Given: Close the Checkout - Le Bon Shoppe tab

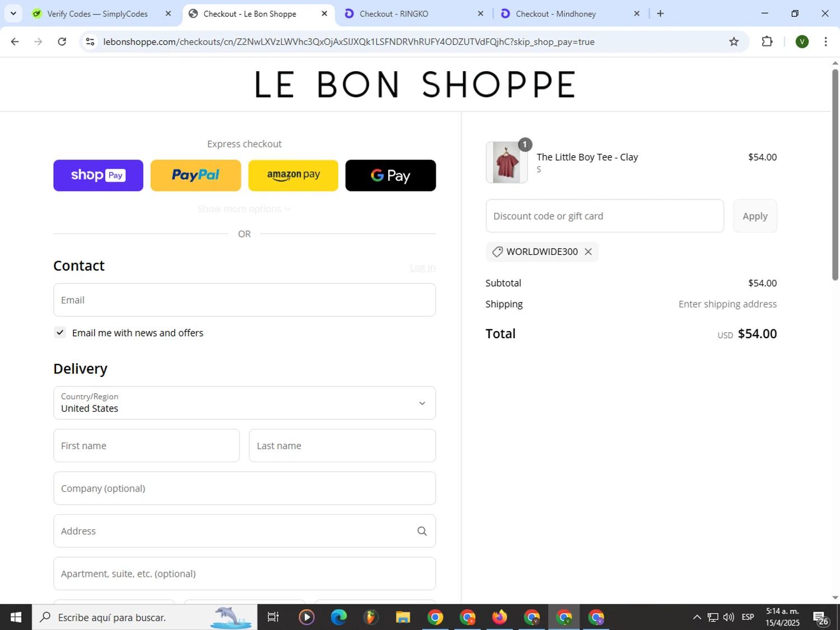Looking at the screenshot, I should [x=324, y=13].
